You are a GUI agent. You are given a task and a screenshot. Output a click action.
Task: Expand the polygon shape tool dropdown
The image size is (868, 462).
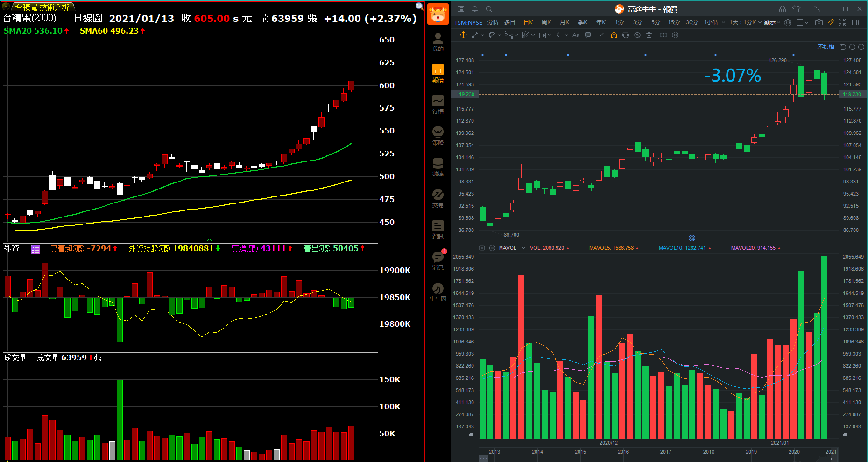[x=499, y=35]
